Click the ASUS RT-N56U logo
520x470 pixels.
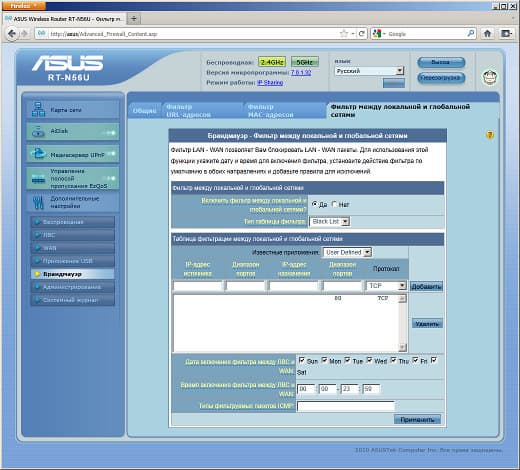click(x=68, y=68)
